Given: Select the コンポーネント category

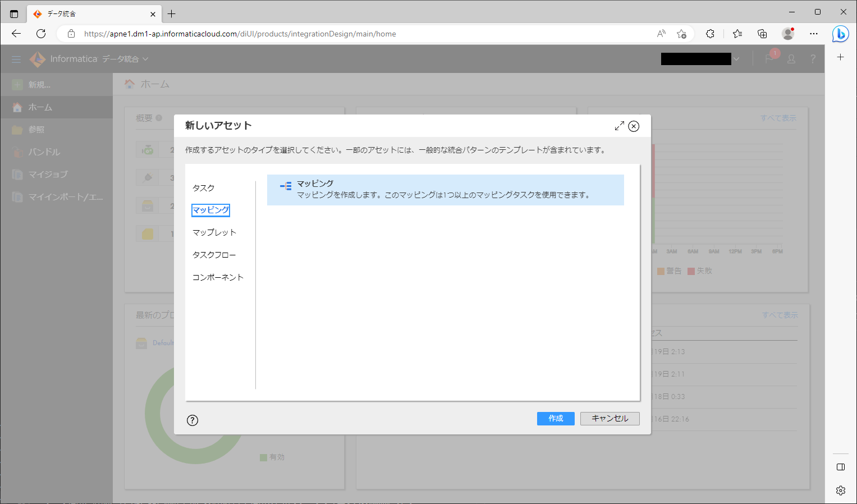Looking at the screenshot, I should pos(218,277).
